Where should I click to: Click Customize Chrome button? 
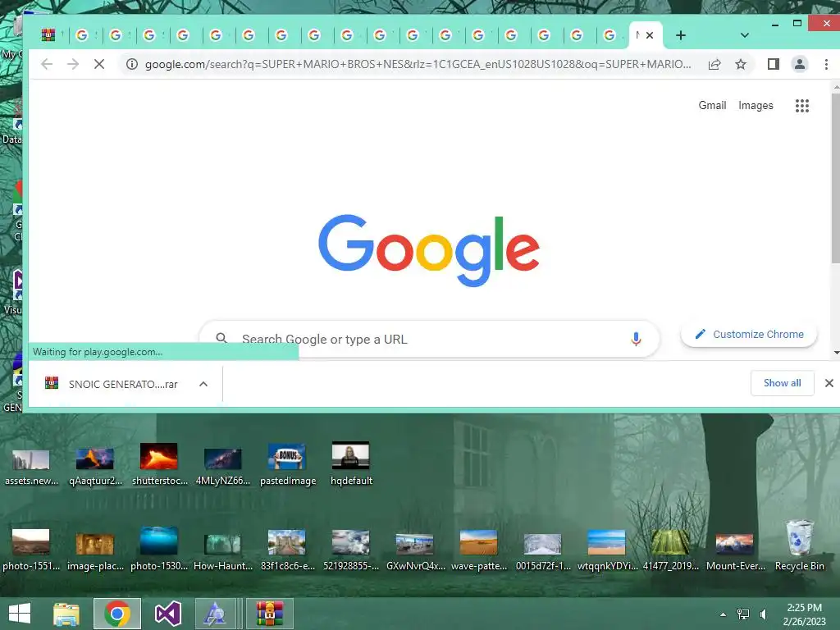coord(749,335)
